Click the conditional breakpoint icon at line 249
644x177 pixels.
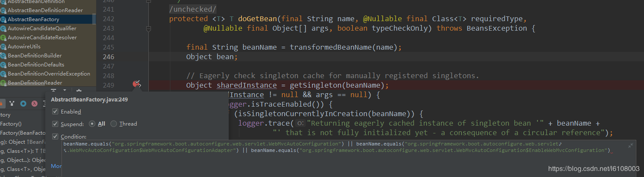137,85
